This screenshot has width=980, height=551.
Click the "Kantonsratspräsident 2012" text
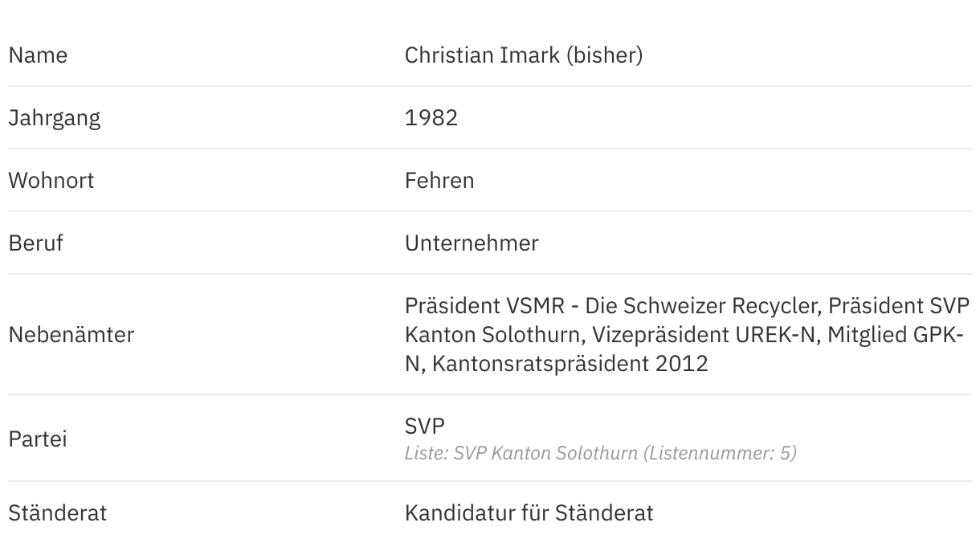(x=570, y=364)
